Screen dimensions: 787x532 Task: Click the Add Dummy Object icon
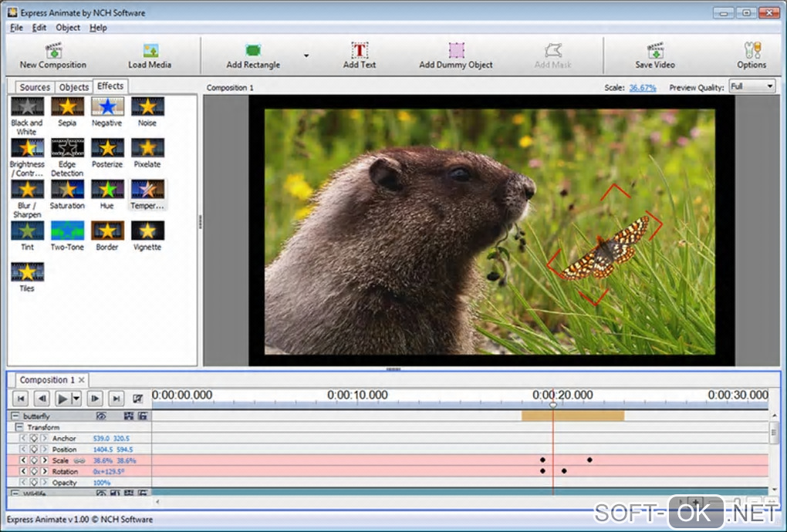click(456, 51)
